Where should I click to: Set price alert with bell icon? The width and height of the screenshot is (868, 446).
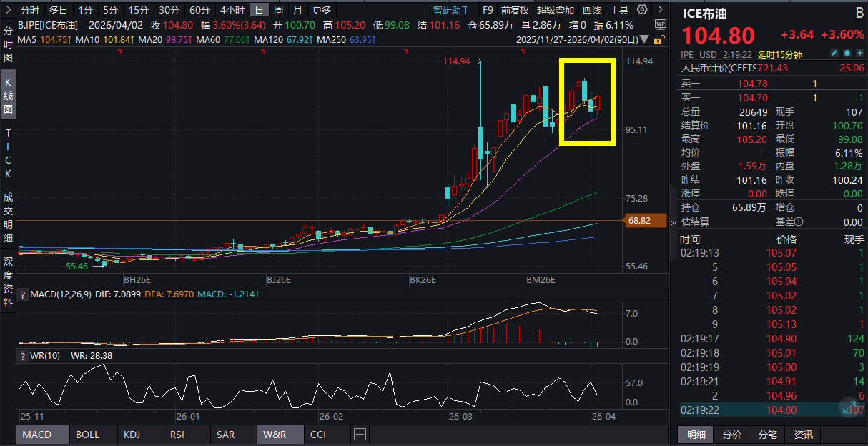coord(847,54)
